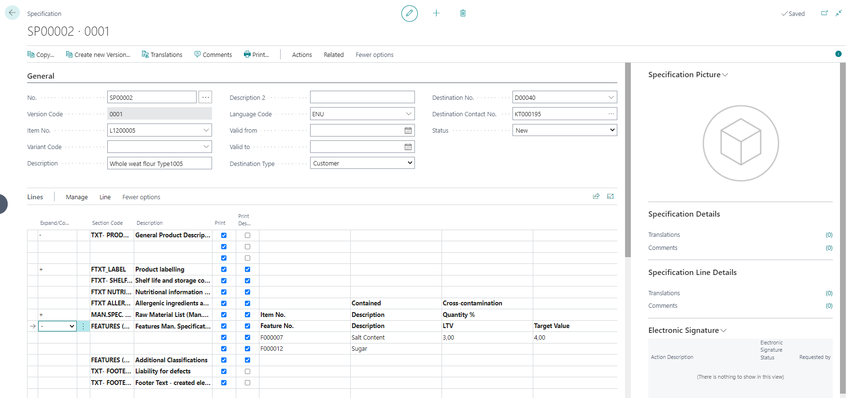Click the Lines share icon
This screenshot has height=398, width=868.
pos(596,196)
